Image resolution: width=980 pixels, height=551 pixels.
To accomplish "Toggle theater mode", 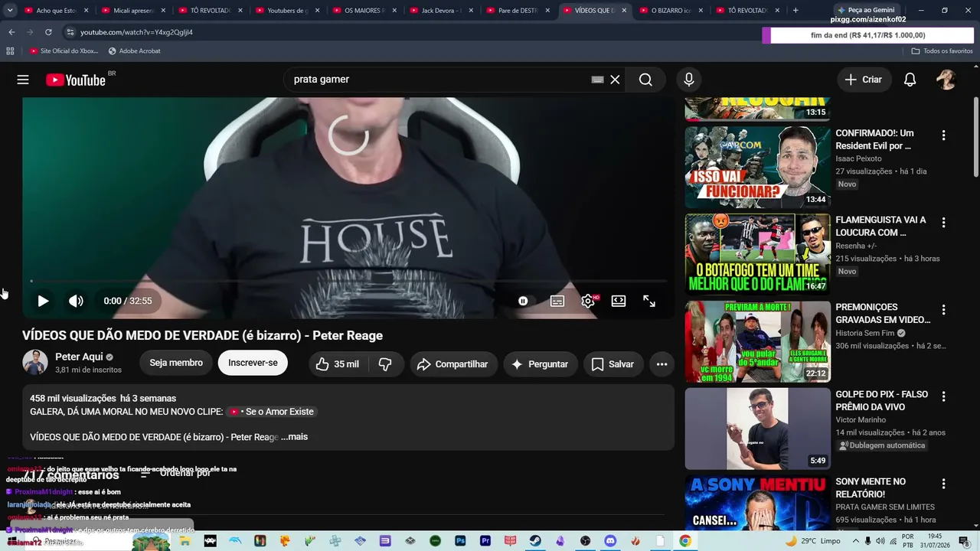I will [619, 301].
